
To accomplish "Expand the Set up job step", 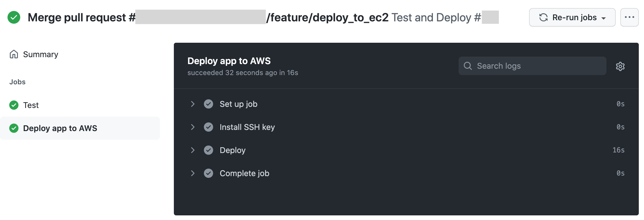I will tap(193, 104).
